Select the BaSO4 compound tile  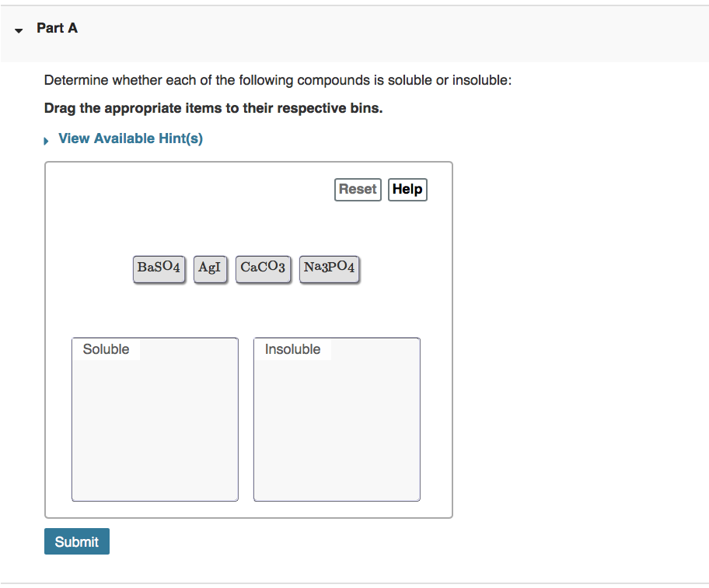(159, 269)
